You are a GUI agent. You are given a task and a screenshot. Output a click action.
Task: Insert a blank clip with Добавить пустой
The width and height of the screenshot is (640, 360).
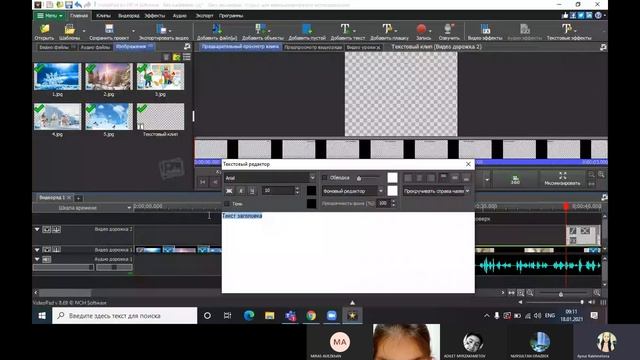307,32
